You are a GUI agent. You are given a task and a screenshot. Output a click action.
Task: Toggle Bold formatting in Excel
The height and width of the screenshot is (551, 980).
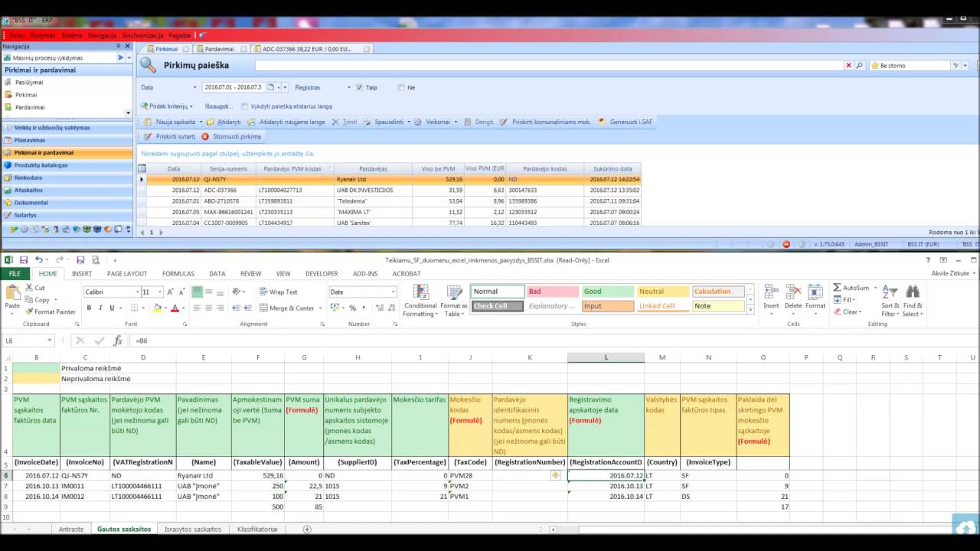click(x=89, y=308)
